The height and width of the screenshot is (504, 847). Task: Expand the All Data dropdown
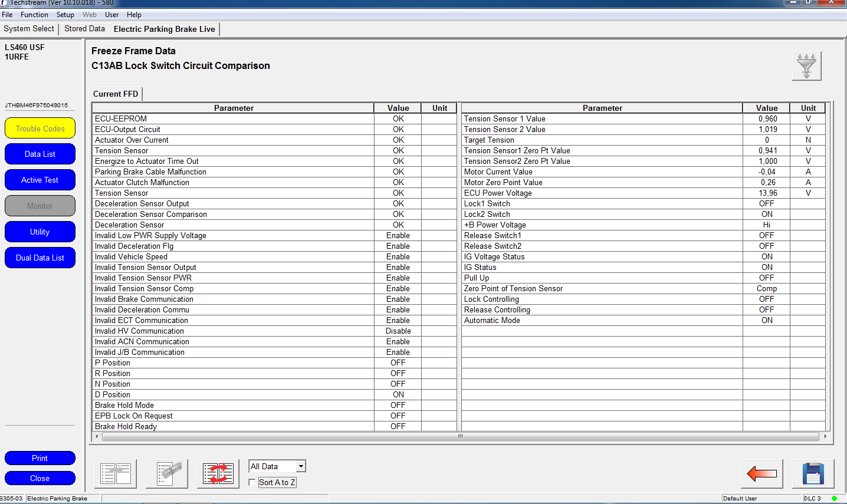tap(301, 466)
